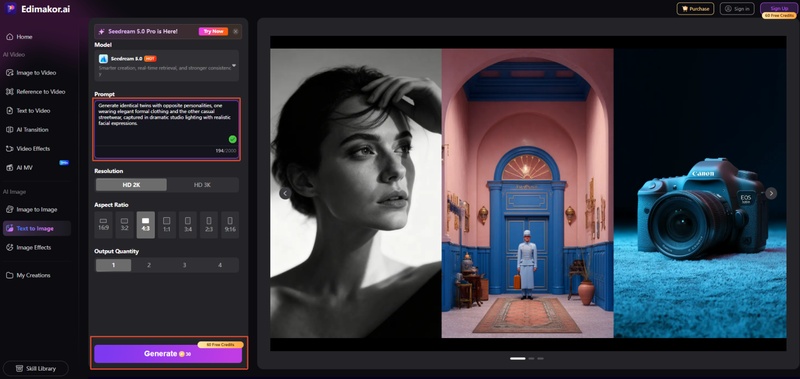The height and width of the screenshot is (379, 800).
Task: Click the Try Now banner button
Action: point(213,32)
